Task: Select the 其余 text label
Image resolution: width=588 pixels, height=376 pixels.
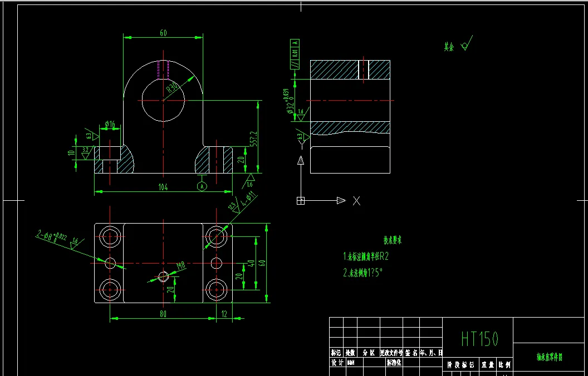Action: [x=449, y=47]
